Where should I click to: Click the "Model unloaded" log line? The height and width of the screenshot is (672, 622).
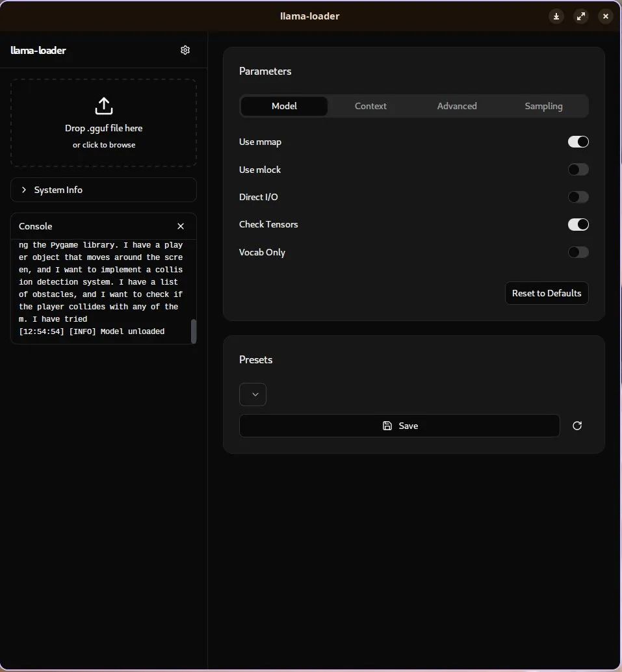coord(92,331)
